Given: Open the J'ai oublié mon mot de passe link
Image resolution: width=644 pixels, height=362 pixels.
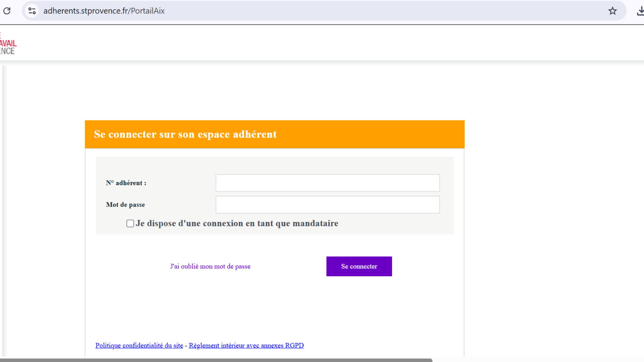Looking at the screenshot, I should [210, 266].
